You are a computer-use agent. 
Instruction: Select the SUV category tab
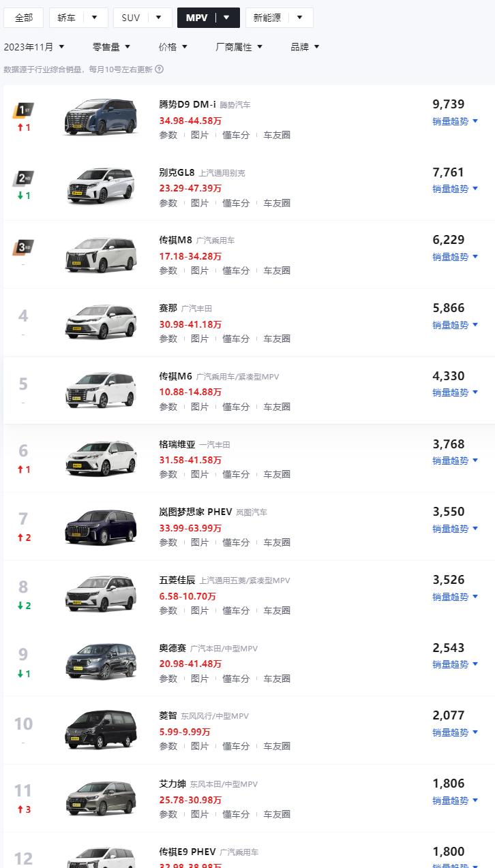click(142, 18)
